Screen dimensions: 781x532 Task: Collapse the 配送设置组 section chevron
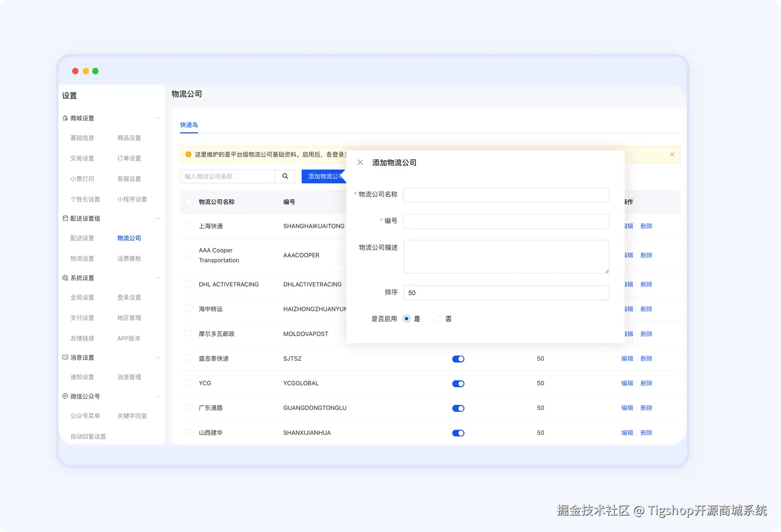click(x=158, y=218)
